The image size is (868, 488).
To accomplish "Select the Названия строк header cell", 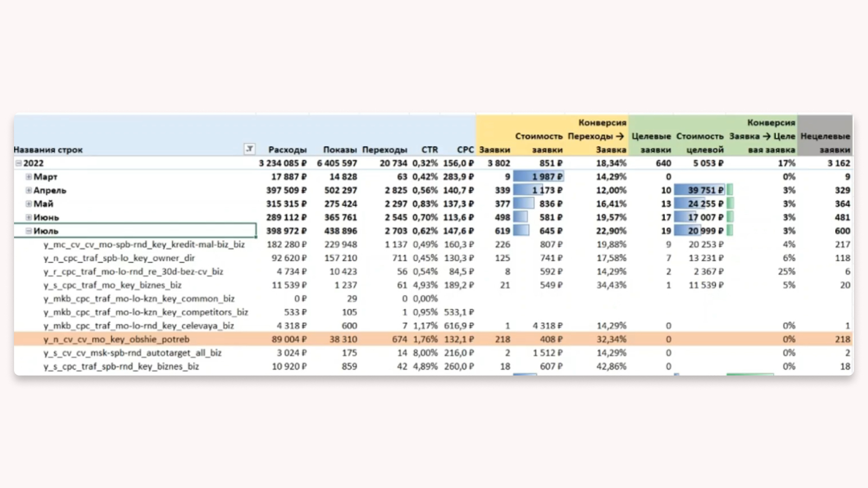I will pyautogui.click(x=48, y=150).
